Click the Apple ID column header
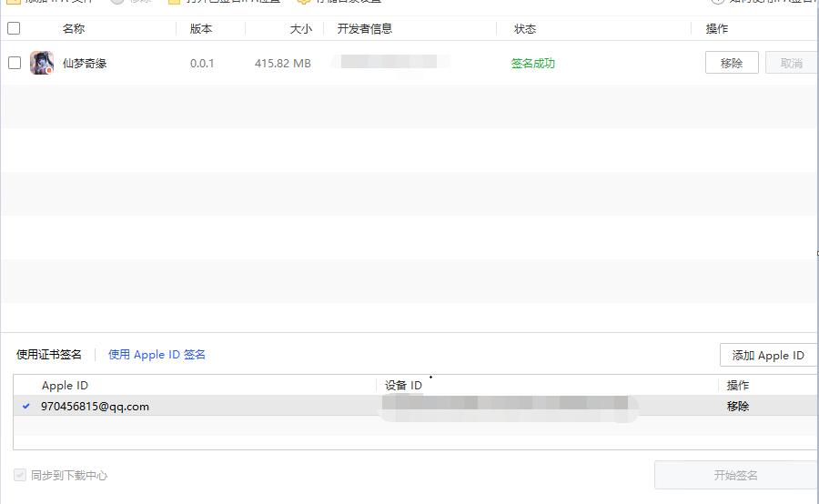 click(65, 386)
